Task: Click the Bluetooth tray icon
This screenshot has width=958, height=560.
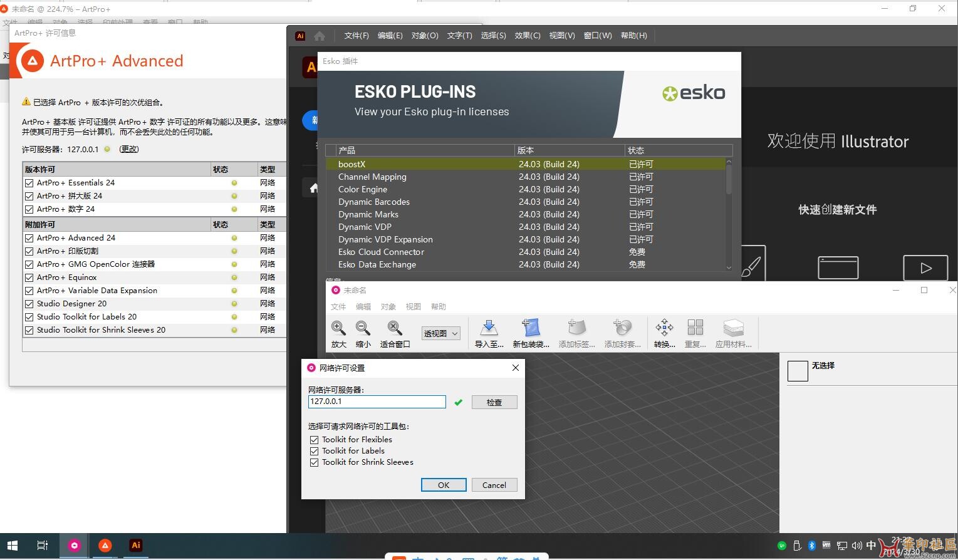Action: (x=811, y=546)
